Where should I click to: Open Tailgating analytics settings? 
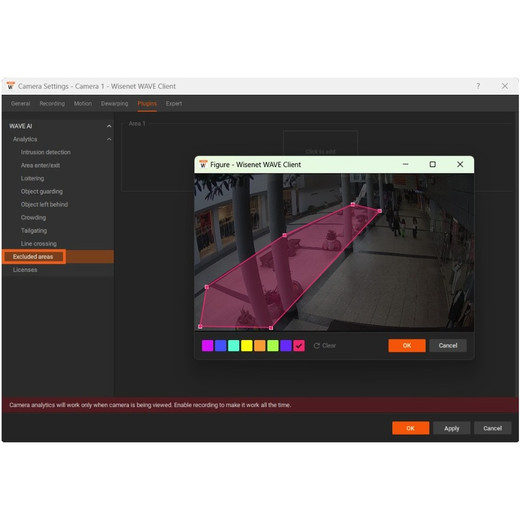[34, 230]
